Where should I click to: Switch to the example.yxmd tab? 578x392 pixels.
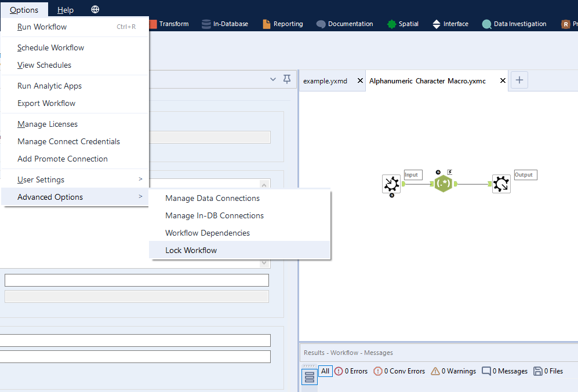click(x=325, y=81)
